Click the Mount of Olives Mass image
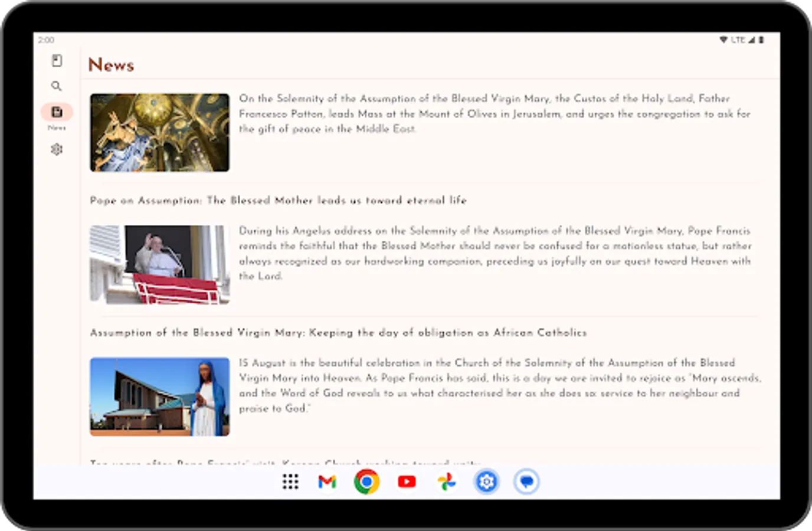The width and height of the screenshot is (812, 531). [159, 132]
